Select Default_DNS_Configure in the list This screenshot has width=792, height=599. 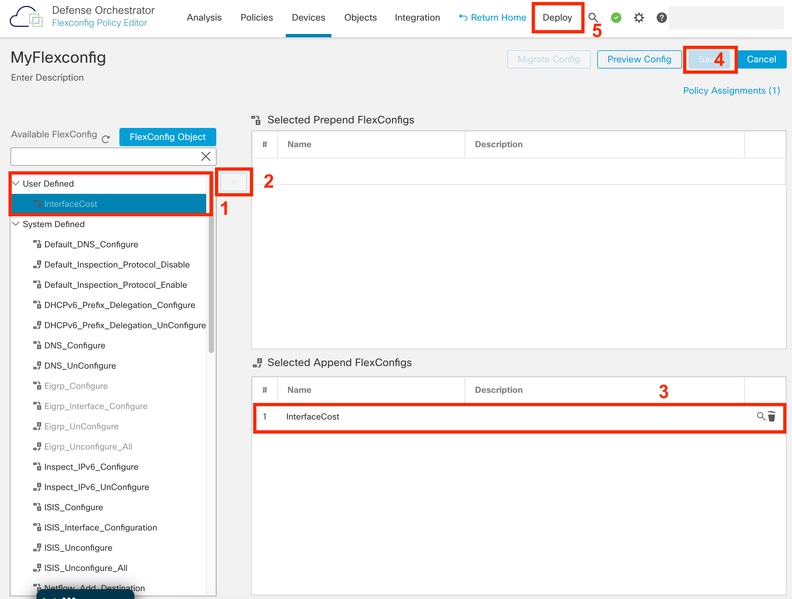click(91, 244)
